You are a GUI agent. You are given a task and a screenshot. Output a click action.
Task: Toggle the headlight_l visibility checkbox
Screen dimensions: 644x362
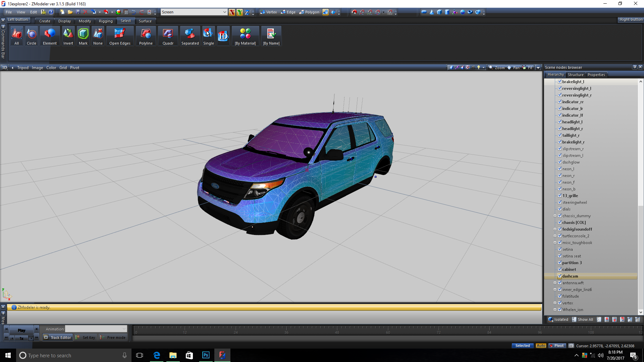coord(560,122)
